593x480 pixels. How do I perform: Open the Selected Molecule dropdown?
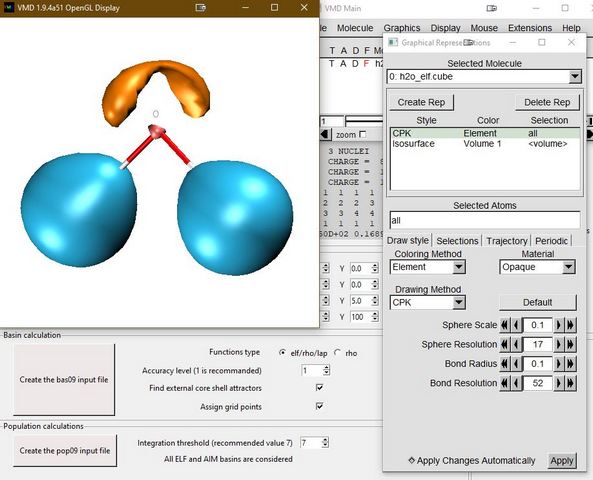point(575,77)
